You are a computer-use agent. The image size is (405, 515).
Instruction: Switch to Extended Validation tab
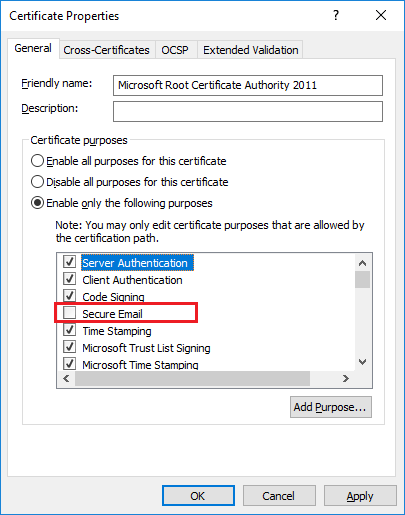(x=251, y=50)
